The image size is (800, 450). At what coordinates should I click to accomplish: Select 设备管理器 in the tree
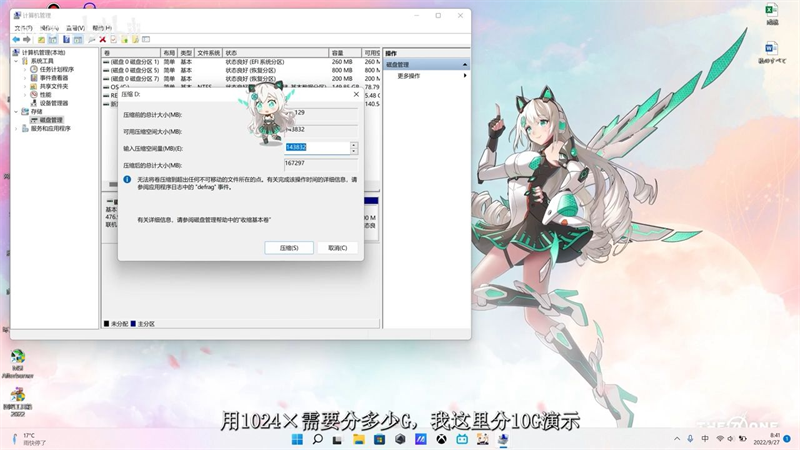[x=54, y=103]
